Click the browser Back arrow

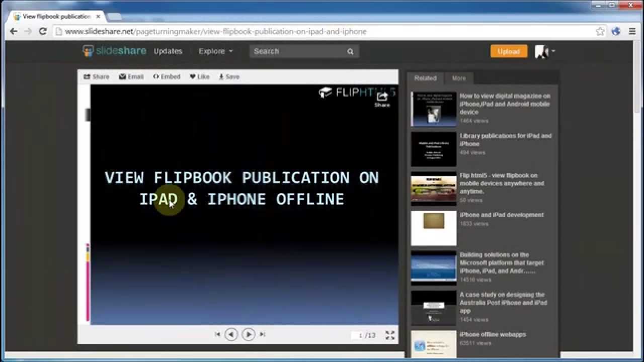pos(14,31)
